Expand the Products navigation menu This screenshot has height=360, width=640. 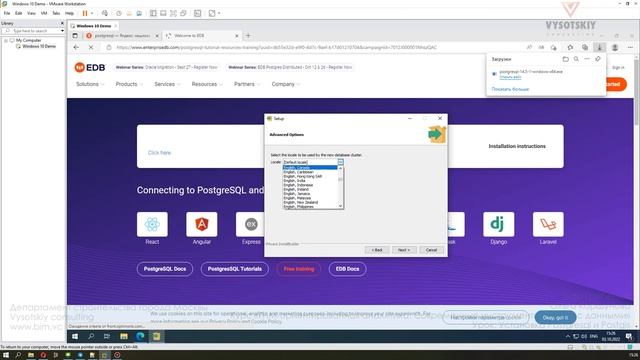pos(129,84)
